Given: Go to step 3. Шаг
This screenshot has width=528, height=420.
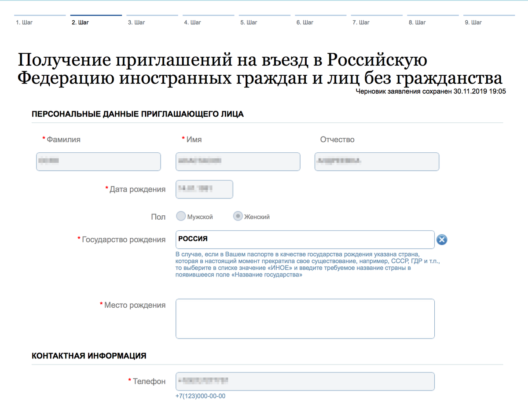Looking at the screenshot, I should tap(152, 20).
